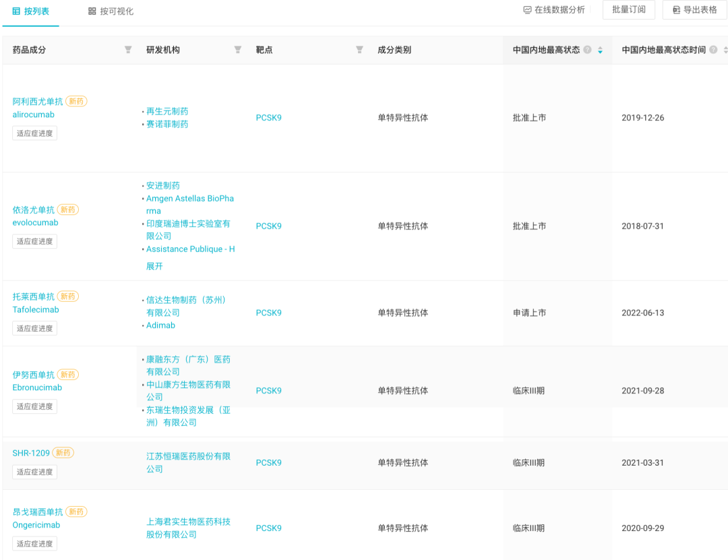Click 适应症进度 button for Ongericimab
The width and height of the screenshot is (728, 560).
point(35,544)
